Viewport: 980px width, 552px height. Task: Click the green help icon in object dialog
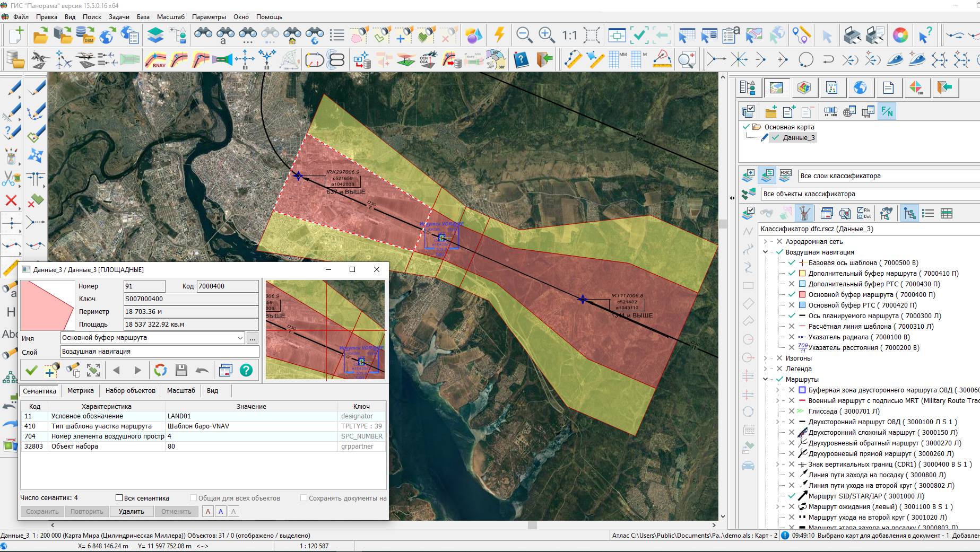pos(246,370)
